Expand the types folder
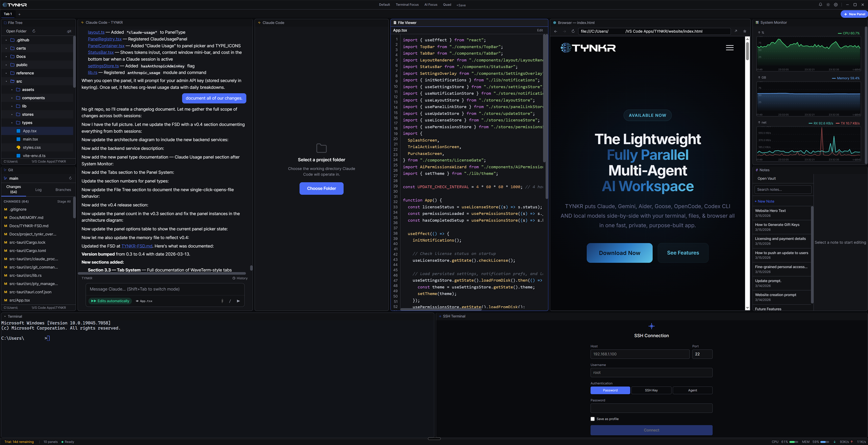Viewport: 868px width, 445px height. [12, 123]
